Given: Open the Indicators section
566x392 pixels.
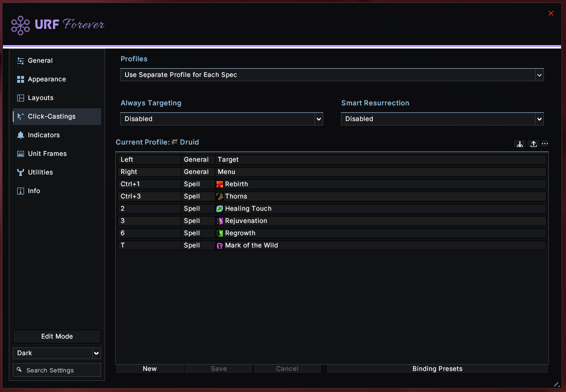Looking at the screenshot, I should pos(57,135).
